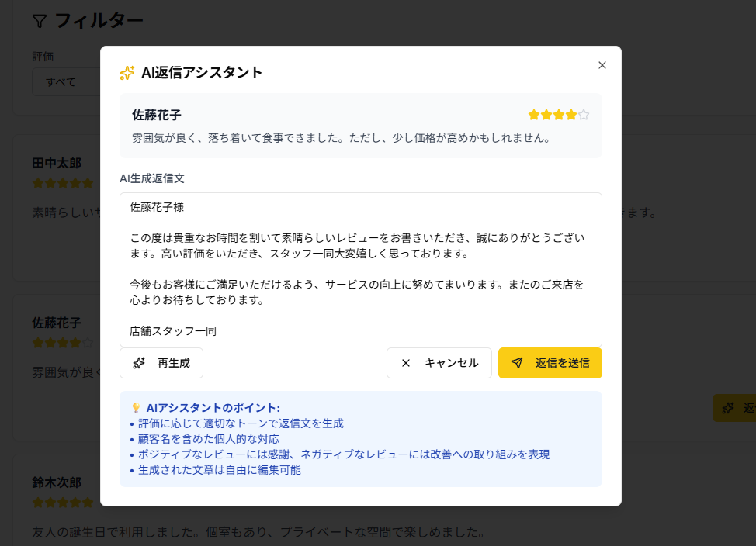Click the sparkle icon on the 再生成 button

(140, 362)
